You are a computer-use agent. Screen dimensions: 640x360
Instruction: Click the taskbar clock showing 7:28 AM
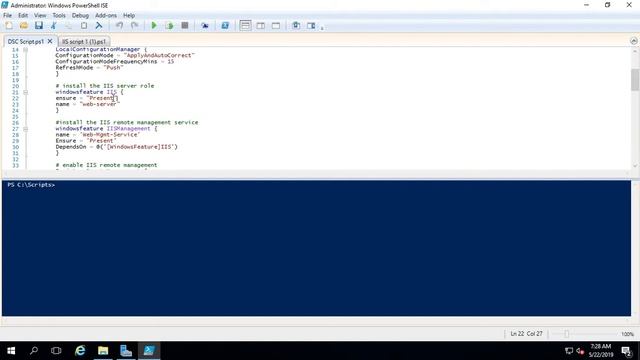601,351
